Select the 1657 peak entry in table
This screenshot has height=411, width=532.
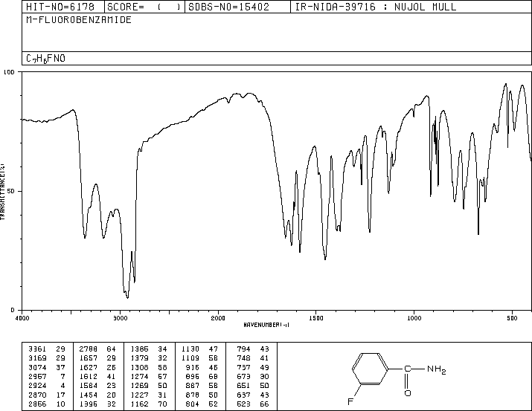(97, 357)
